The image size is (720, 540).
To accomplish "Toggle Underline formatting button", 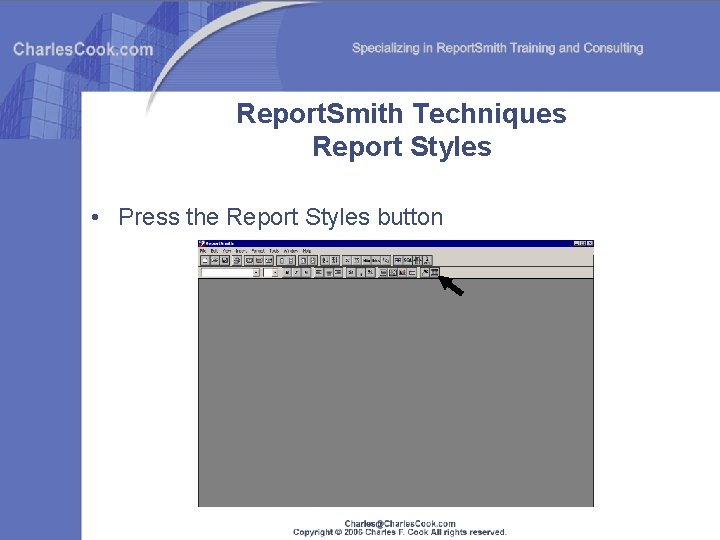I will point(306,273).
